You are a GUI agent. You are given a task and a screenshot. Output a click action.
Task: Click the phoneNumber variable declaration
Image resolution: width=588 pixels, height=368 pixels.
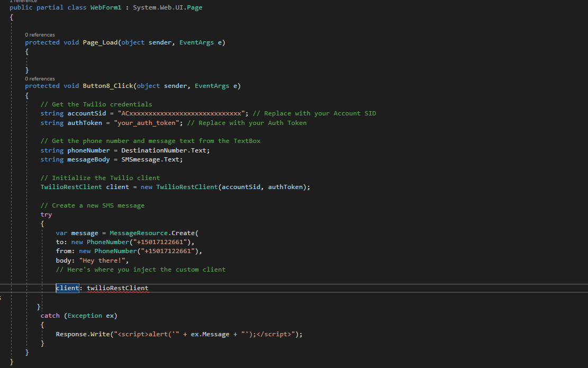[88, 150]
